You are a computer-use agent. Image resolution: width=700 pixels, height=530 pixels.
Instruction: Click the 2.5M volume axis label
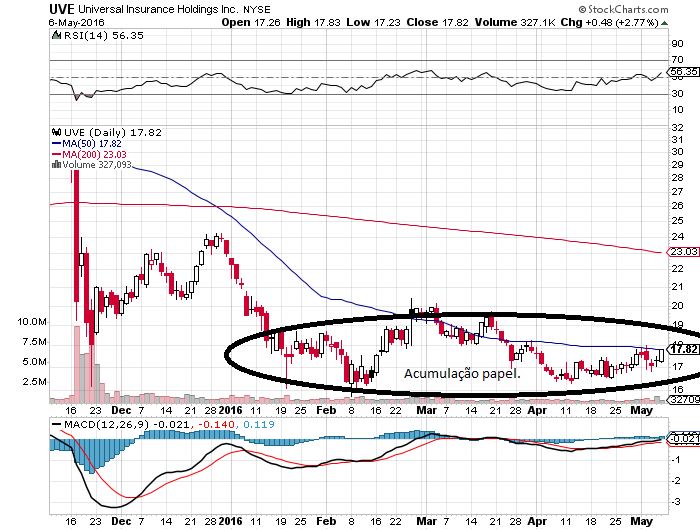tap(34, 382)
